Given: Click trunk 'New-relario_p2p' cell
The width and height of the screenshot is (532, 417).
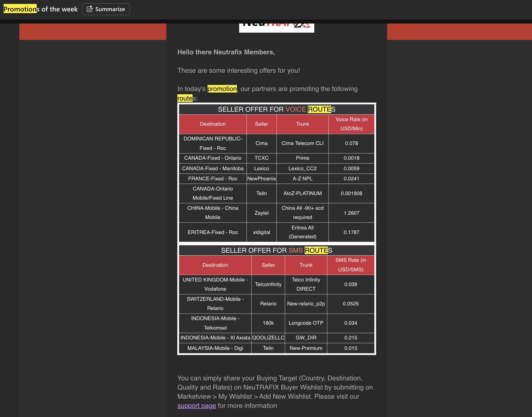Looking at the screenshot, I should click(x=306, y=304).
